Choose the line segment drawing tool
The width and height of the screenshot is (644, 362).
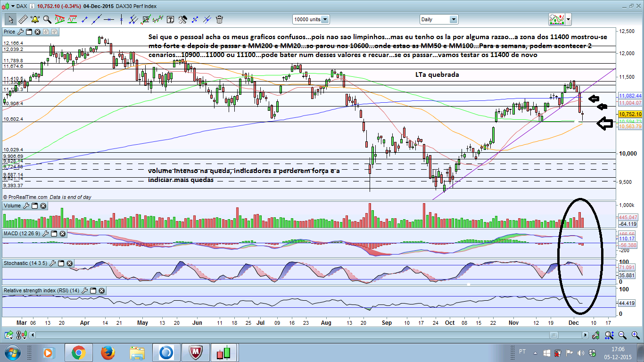tap(85, 19)
